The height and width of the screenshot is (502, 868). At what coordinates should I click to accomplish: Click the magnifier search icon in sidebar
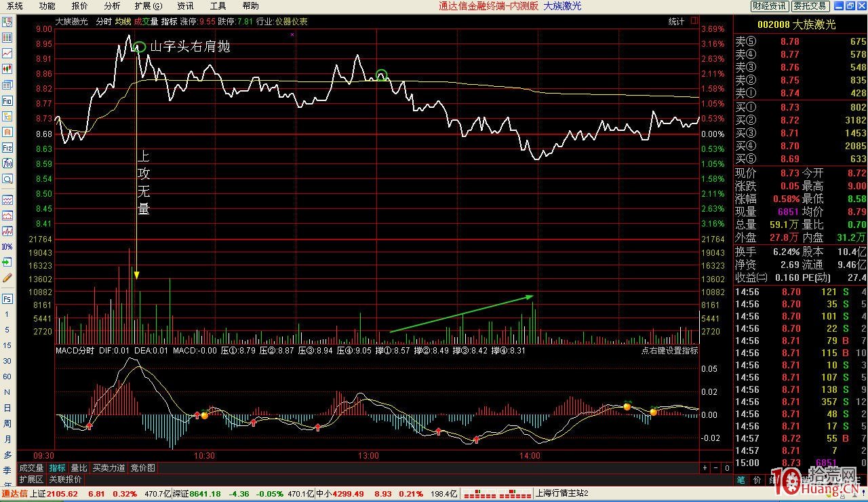(x=7, y=179)
